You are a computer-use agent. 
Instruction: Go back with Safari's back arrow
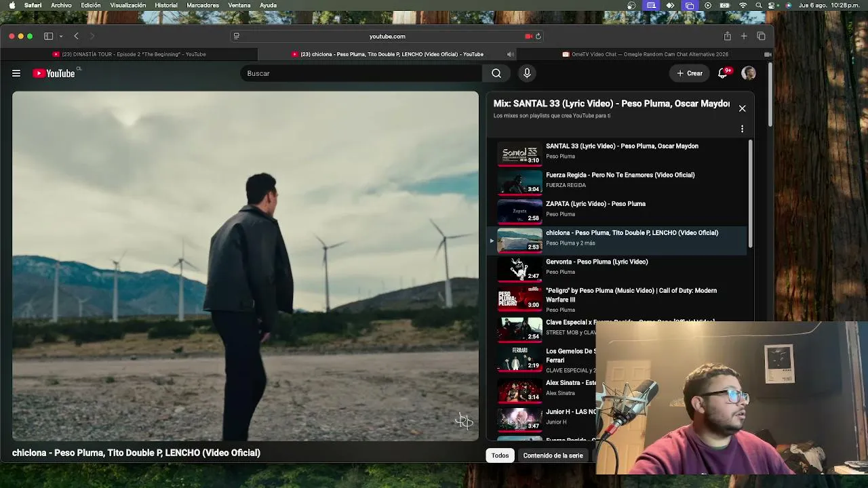point(77,36)
